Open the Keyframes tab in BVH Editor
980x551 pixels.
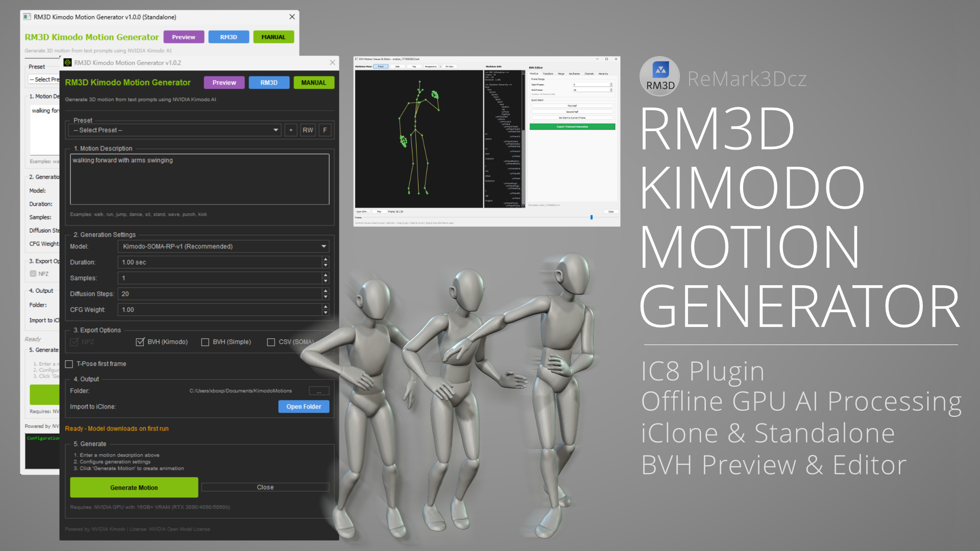[x=574, y=73]
